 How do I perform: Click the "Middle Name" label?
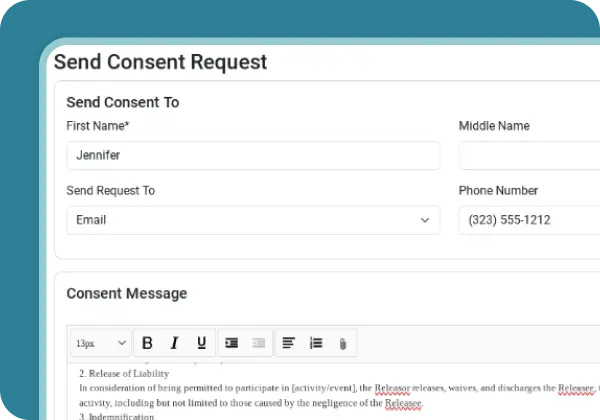pos(494,126)
